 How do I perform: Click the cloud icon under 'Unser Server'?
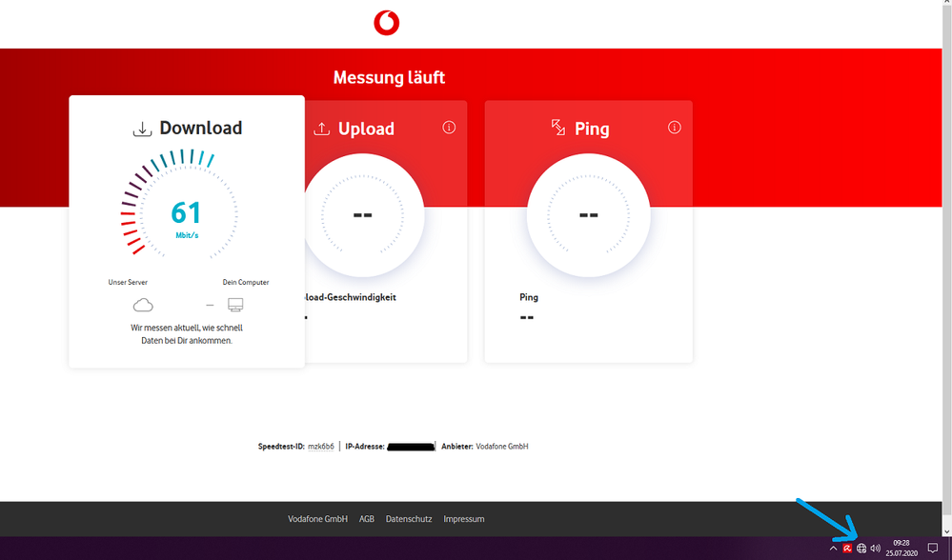click(x=144, y=305)
